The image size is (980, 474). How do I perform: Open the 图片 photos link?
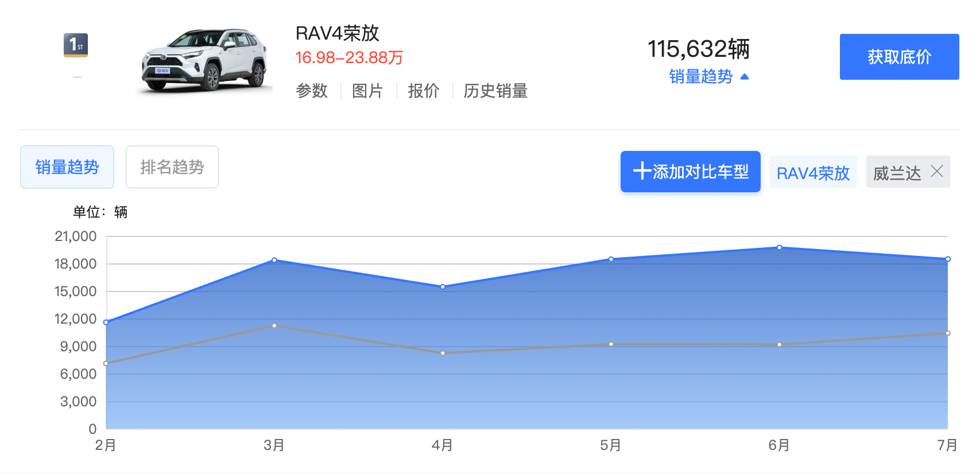point(367,91)
